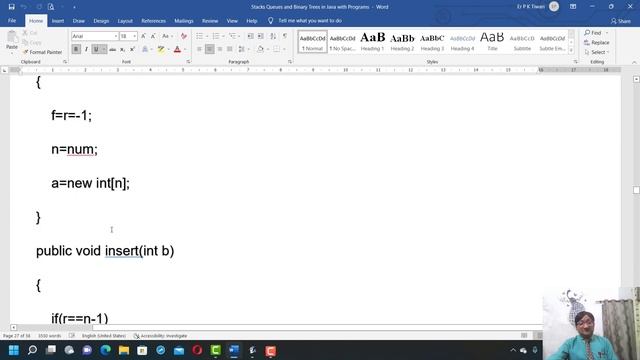Image resolution: width=640 pixels, height=360 pixels.
Task: Toggle Underline formatting
Action: (x=96, y=49)
